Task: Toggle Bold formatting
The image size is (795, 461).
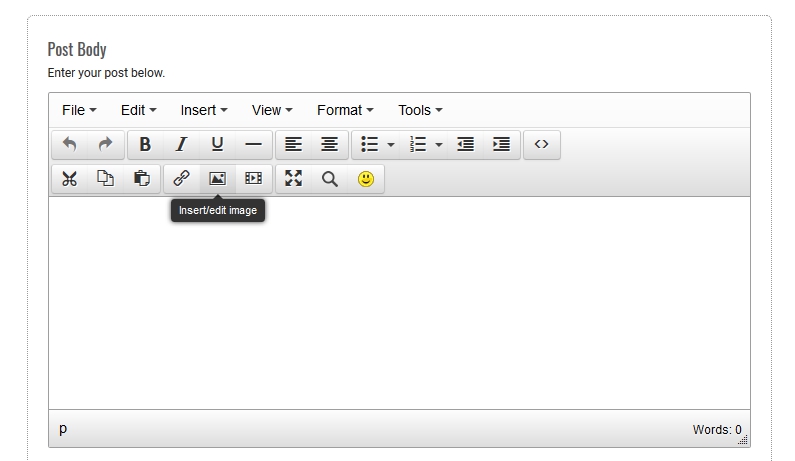Action: point(145,145)
